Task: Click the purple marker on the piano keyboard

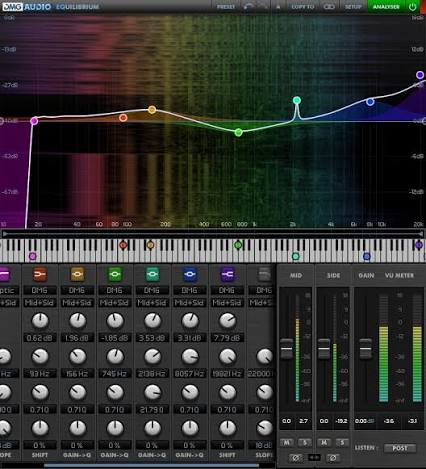Action: pos(419,245)
